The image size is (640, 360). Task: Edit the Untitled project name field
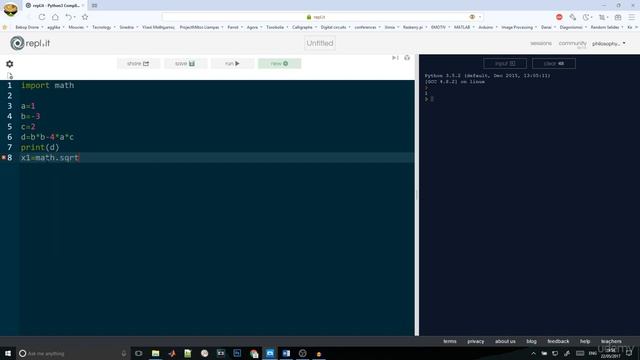(x=320, y=43)
